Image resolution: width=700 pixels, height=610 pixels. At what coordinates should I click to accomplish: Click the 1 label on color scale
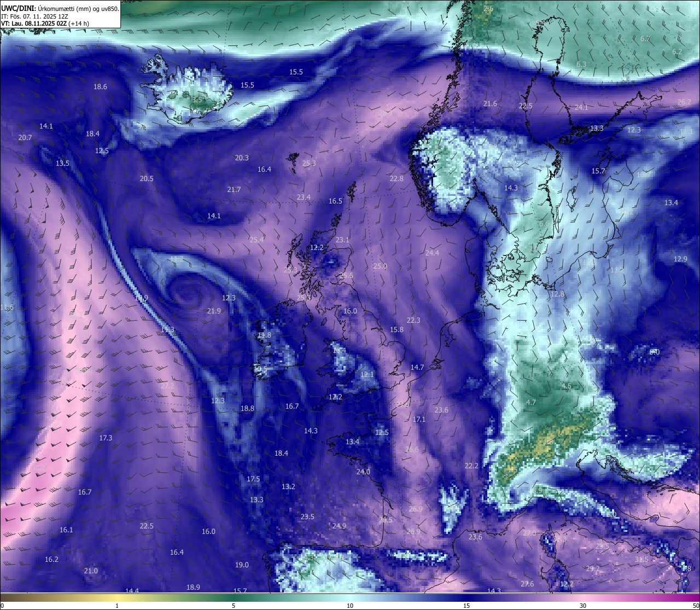coord(117,605)
